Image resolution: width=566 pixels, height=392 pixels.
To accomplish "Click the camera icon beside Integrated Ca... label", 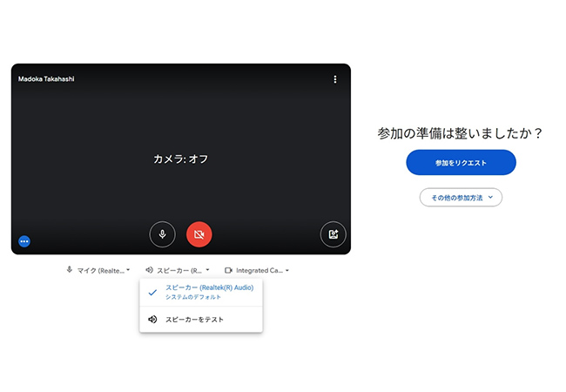I will (x=228, y=270).
